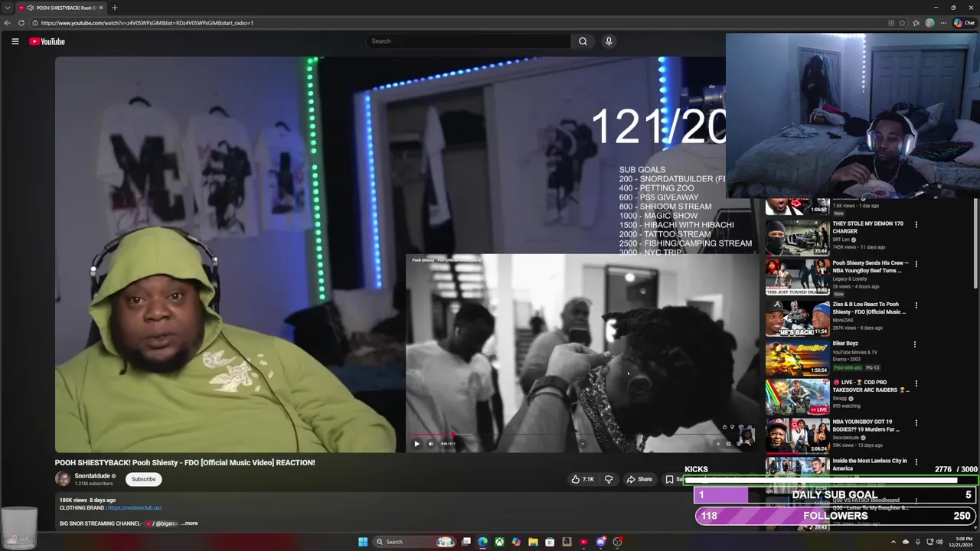980x551 pixels.
Task: Click MoreZIAS channel name
Action: [844, 320]
